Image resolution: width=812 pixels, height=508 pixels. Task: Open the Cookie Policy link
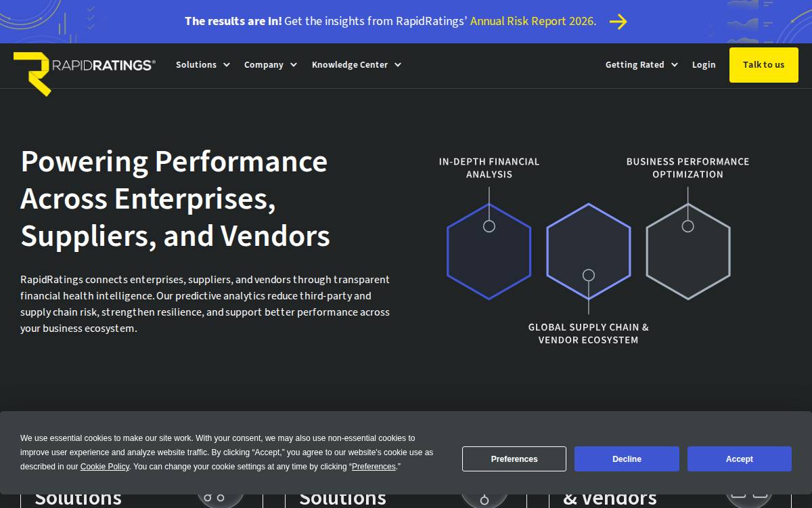[105, 467]
